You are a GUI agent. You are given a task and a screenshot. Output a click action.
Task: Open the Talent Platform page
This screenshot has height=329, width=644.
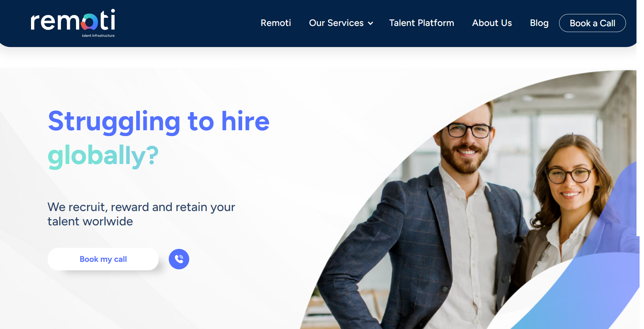[x=421, y=23]
